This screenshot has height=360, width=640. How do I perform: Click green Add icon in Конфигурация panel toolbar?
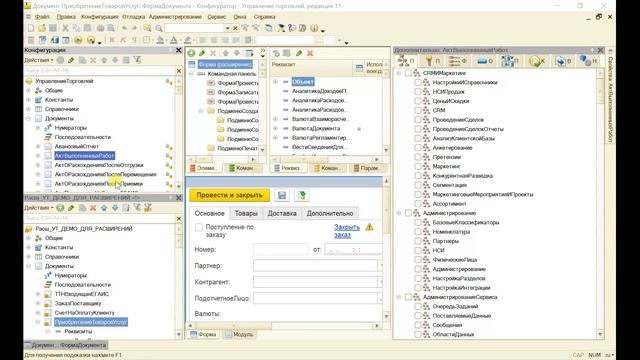point(60,60)
